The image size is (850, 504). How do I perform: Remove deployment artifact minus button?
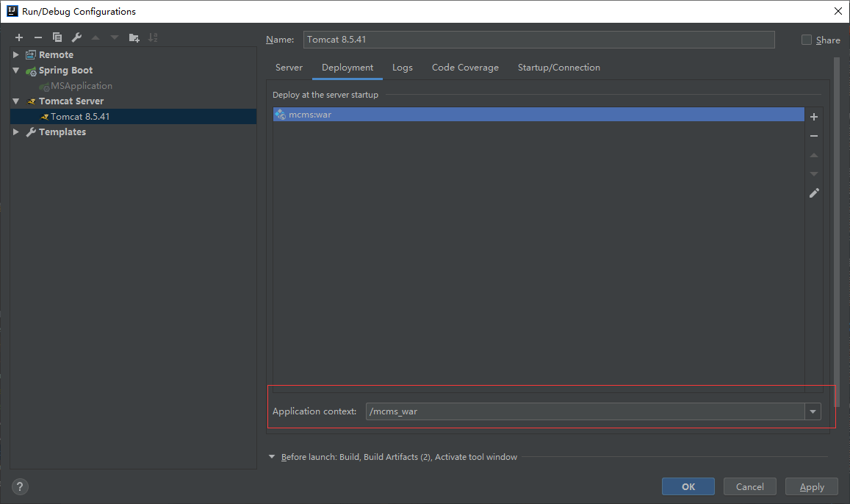814,136
